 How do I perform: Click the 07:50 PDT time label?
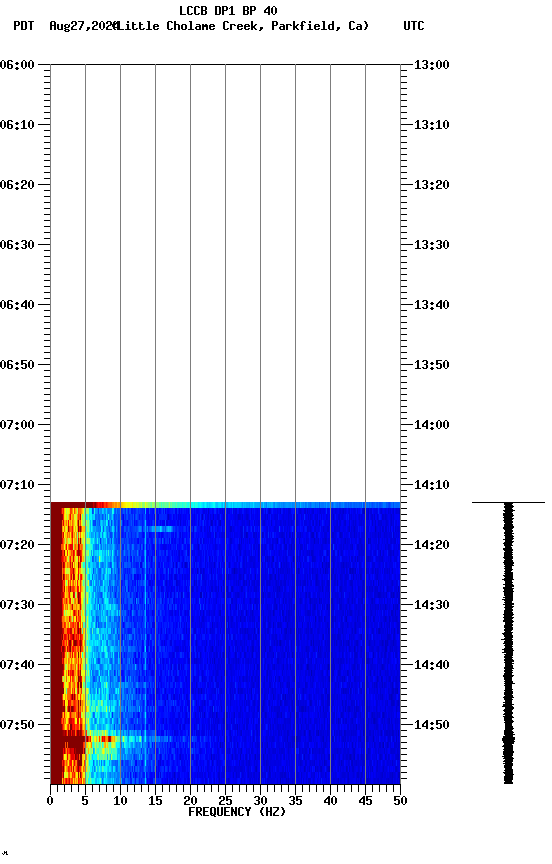(x=17, y=726)
